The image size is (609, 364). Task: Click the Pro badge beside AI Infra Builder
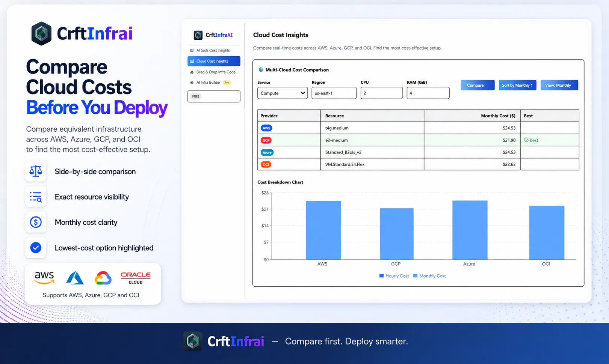click(x=227, y=83)
